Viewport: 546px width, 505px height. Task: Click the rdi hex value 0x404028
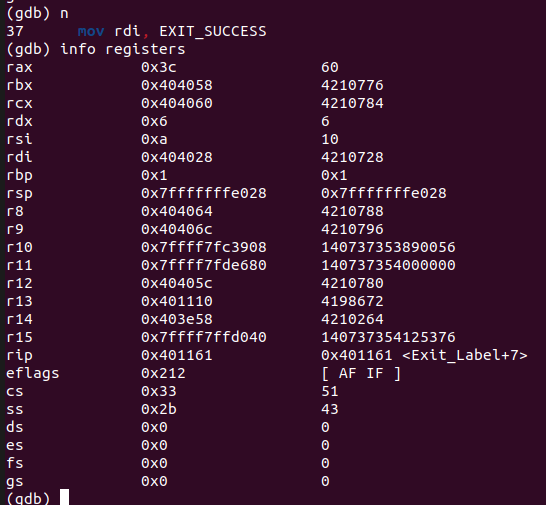coord(177,157)
